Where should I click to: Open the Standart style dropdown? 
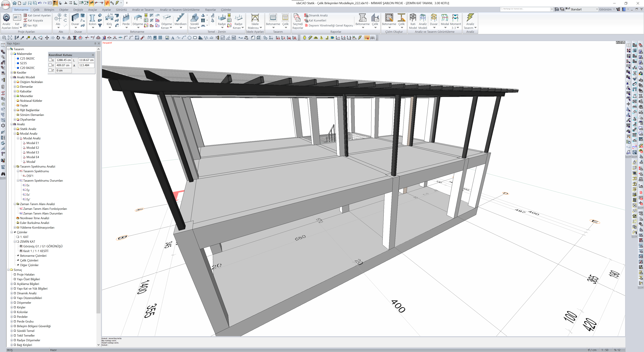point(597,10)
